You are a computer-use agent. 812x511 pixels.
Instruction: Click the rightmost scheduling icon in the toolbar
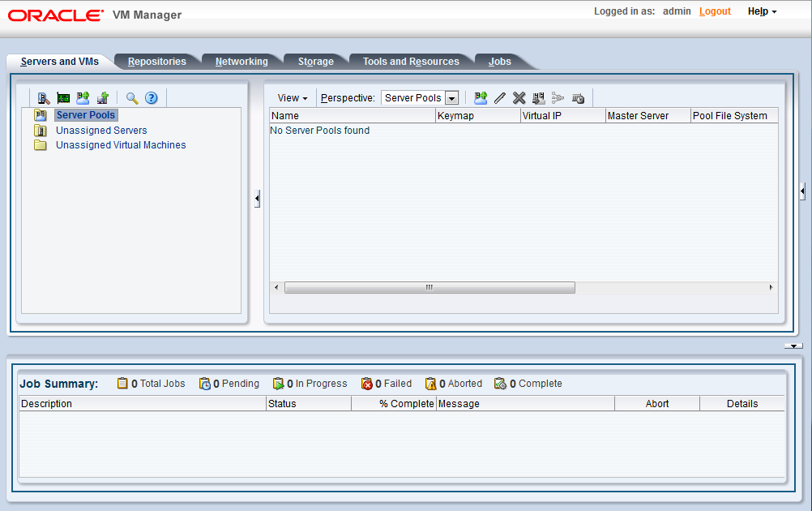coord(577,97)
